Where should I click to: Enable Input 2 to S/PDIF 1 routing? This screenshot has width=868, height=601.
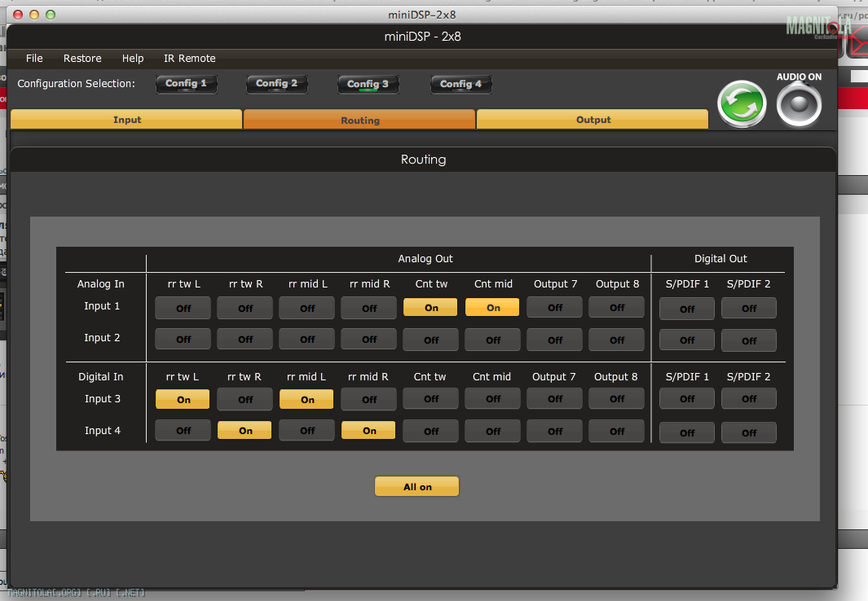tap(687, 340)
